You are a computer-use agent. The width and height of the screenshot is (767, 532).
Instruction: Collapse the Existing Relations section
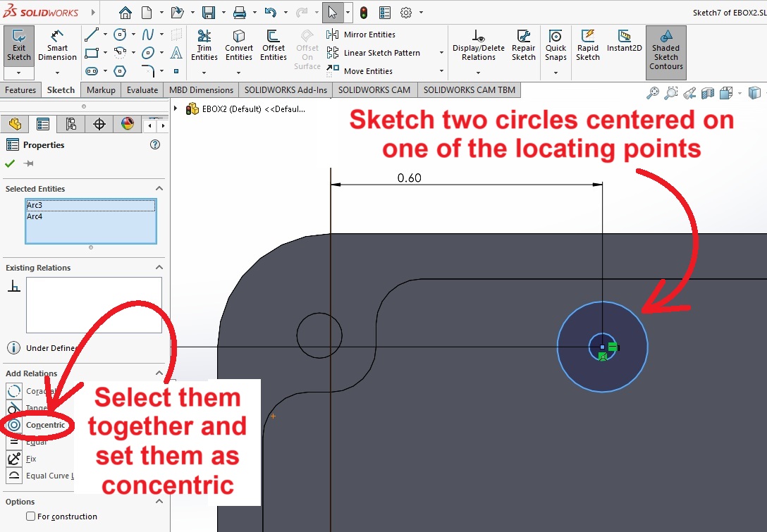click(x=159, y=268)
